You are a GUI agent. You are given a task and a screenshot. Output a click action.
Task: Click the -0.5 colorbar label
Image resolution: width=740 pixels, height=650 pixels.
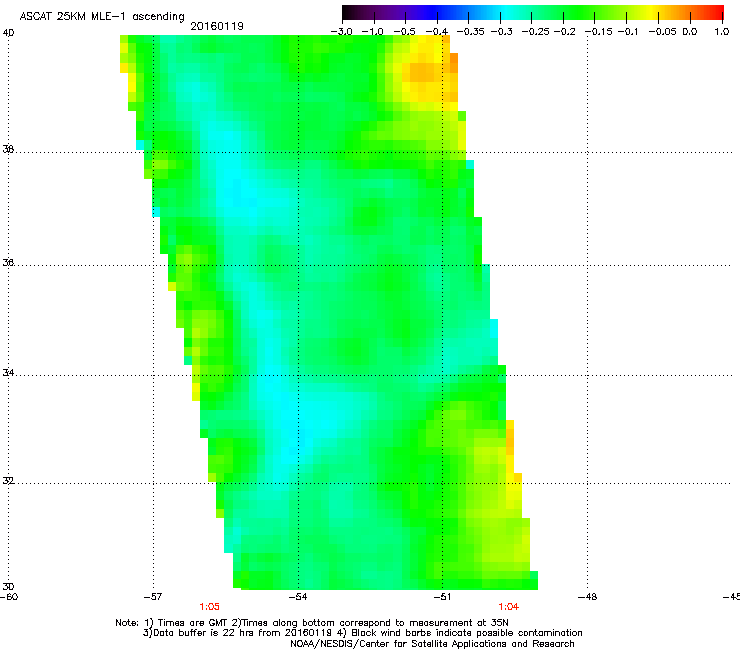(x=404, y=32)
